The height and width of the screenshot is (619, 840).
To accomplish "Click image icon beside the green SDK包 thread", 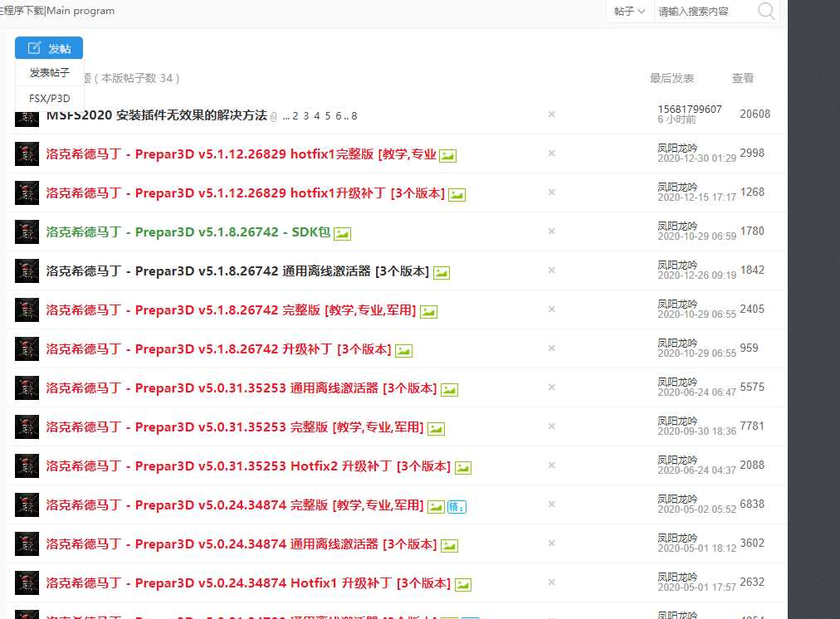I will tap(342, 234).
